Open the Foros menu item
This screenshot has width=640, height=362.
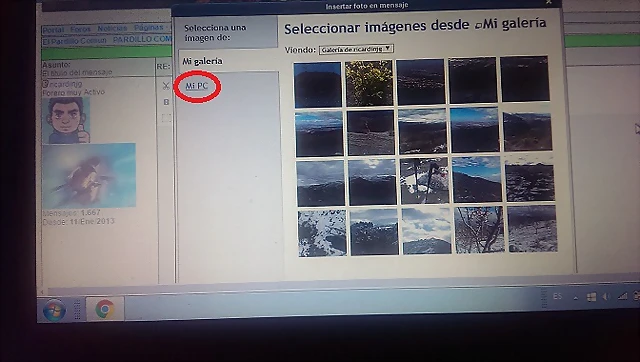click(80, 29)
